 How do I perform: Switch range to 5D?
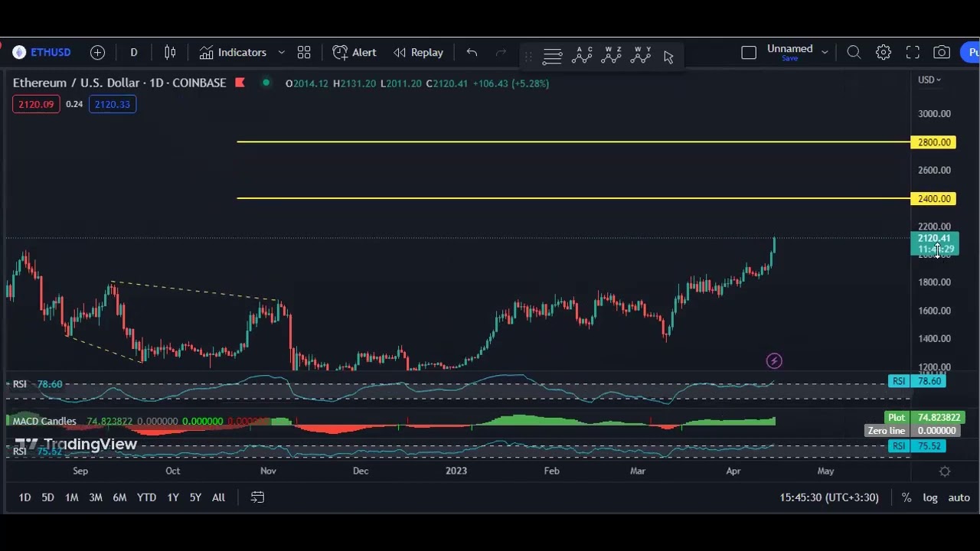(47, 497)
